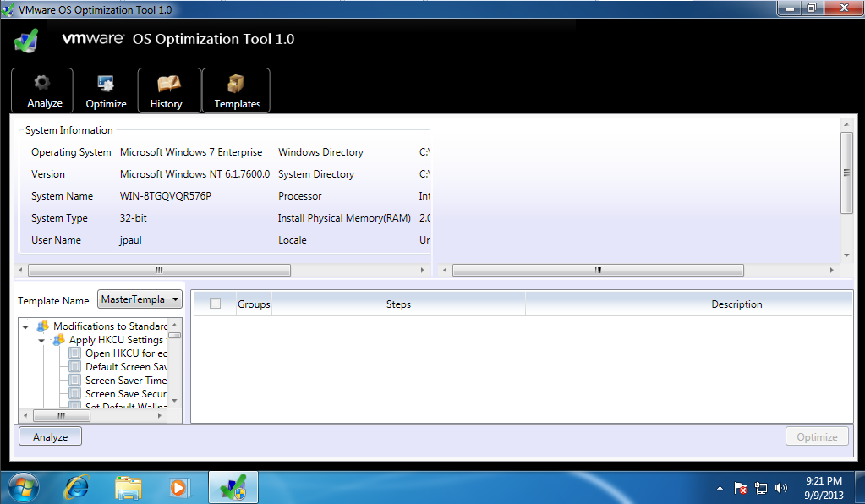This screenshot has width=865, height=504.
Task: Show hidden icons in system tray
Action: (720, 488)
